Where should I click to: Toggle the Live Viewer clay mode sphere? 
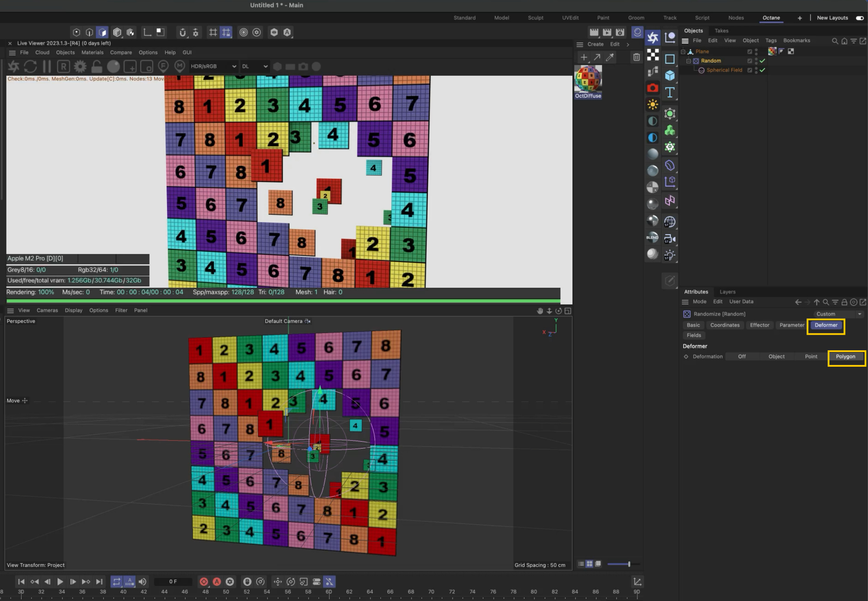click(113, 66)
